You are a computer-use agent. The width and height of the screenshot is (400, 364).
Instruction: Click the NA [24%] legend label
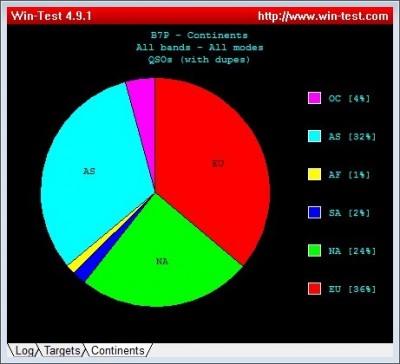click(352, 251)
